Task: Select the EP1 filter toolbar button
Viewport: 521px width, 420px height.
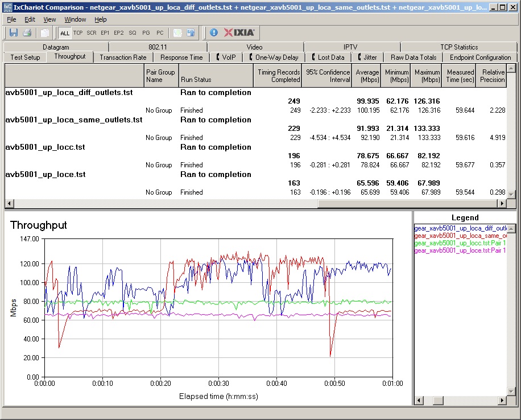Action: tap(105, 33)
